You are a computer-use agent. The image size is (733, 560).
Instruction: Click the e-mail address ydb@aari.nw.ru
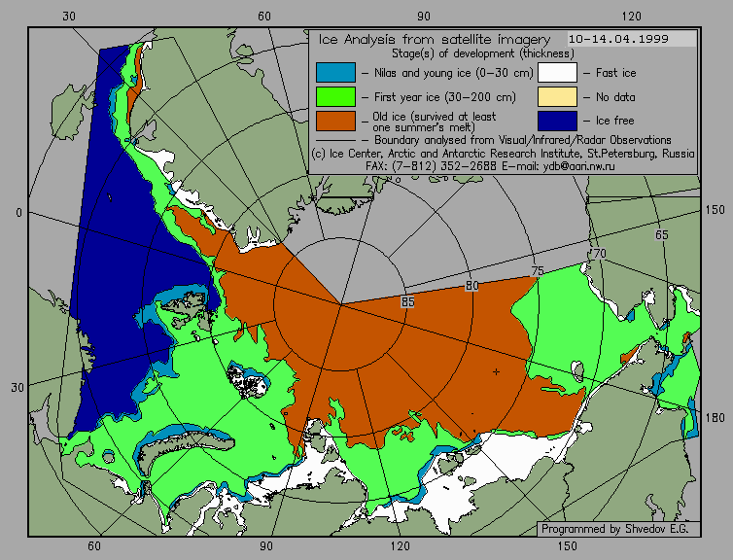[x=578, y=166]
